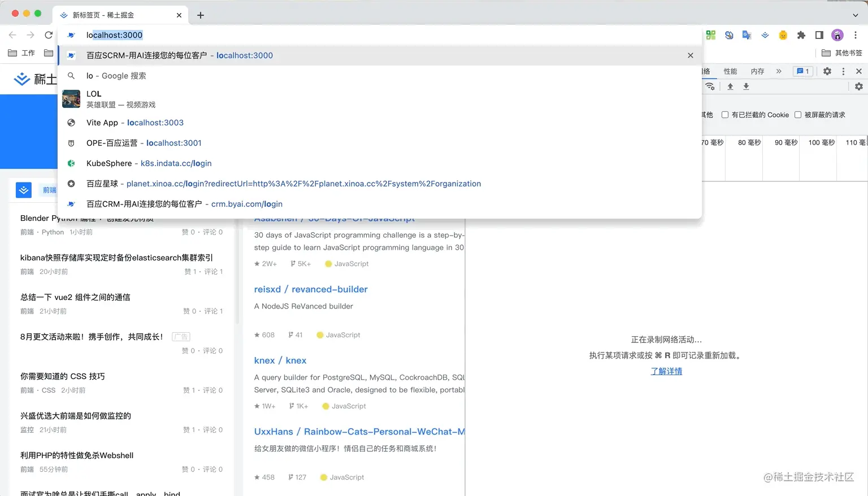Select the network conditions Wi-Fi icon
This screenshot has height=496, width=868.
pos(710,86)
